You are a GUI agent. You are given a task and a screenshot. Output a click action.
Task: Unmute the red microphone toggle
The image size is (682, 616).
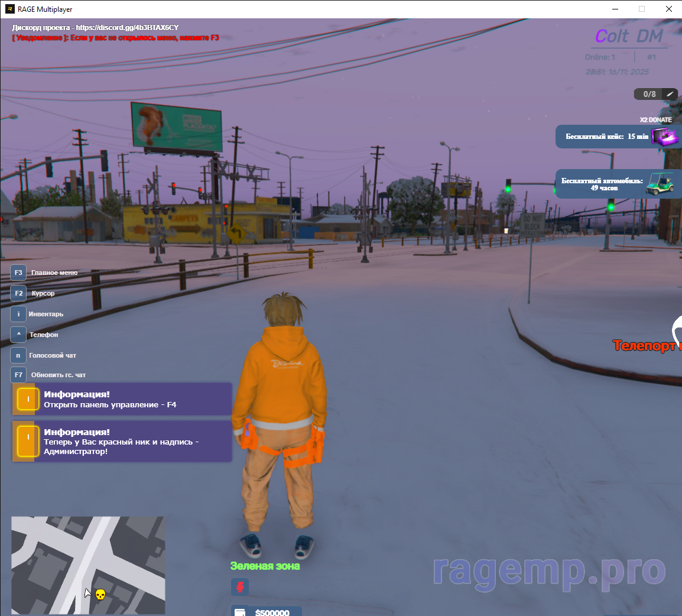[240, 587]
